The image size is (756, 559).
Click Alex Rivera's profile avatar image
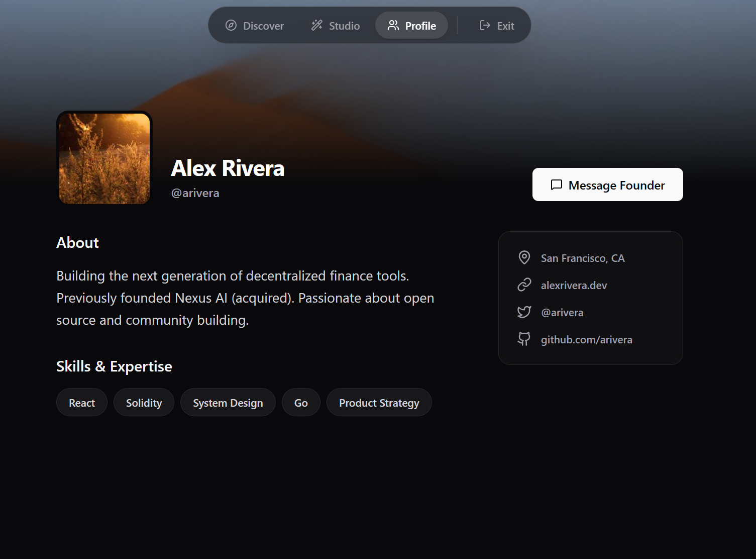point(104,158)
